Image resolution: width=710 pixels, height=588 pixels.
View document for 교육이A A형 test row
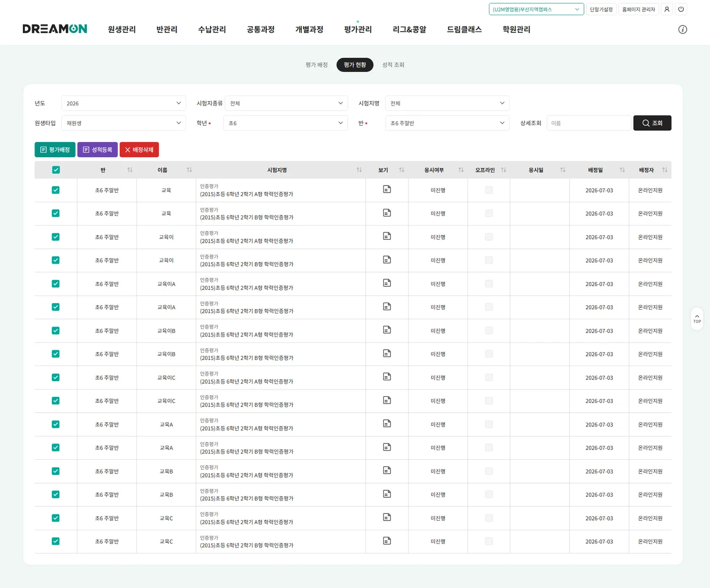click(387, 283)
